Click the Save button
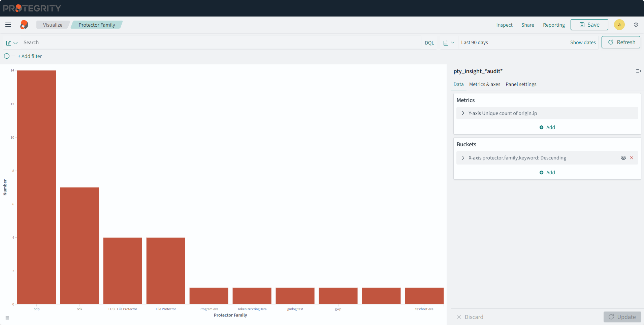644x325 pixels. [589, 25]
